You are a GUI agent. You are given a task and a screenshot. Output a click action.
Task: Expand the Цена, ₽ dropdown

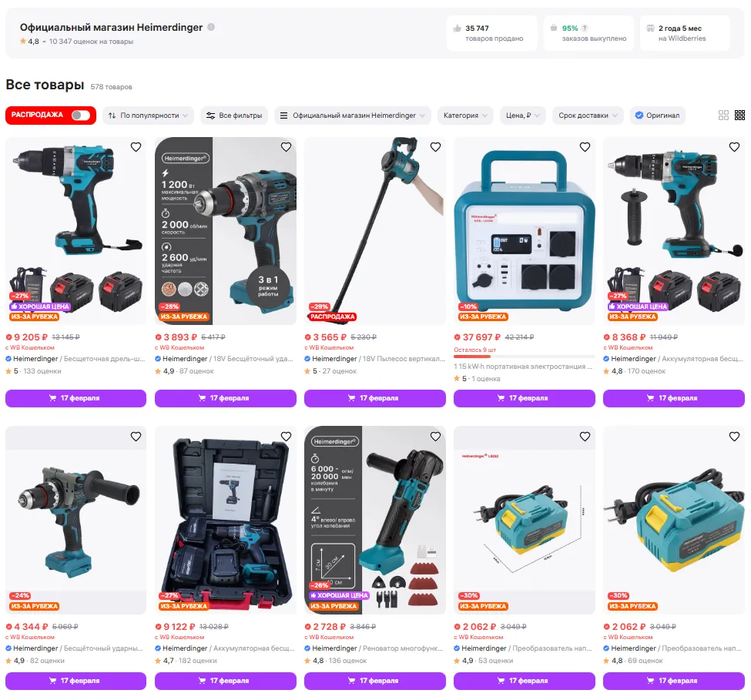pos(522,116)
